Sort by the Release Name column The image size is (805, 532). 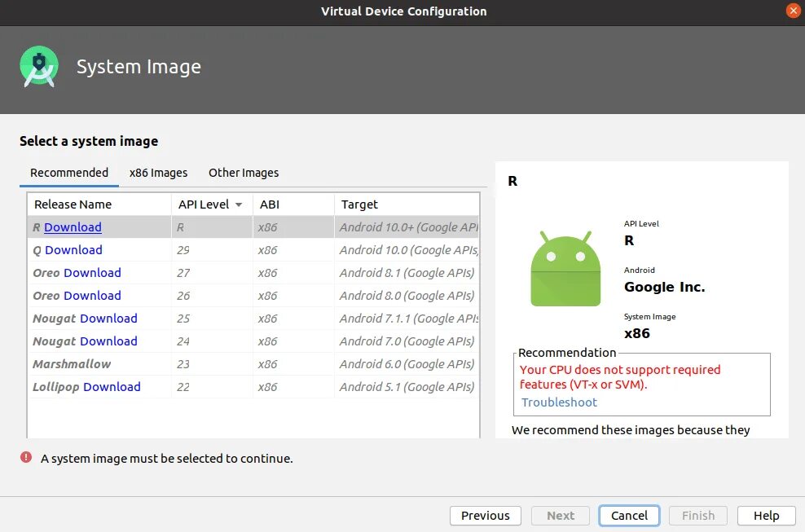[73, 204]
